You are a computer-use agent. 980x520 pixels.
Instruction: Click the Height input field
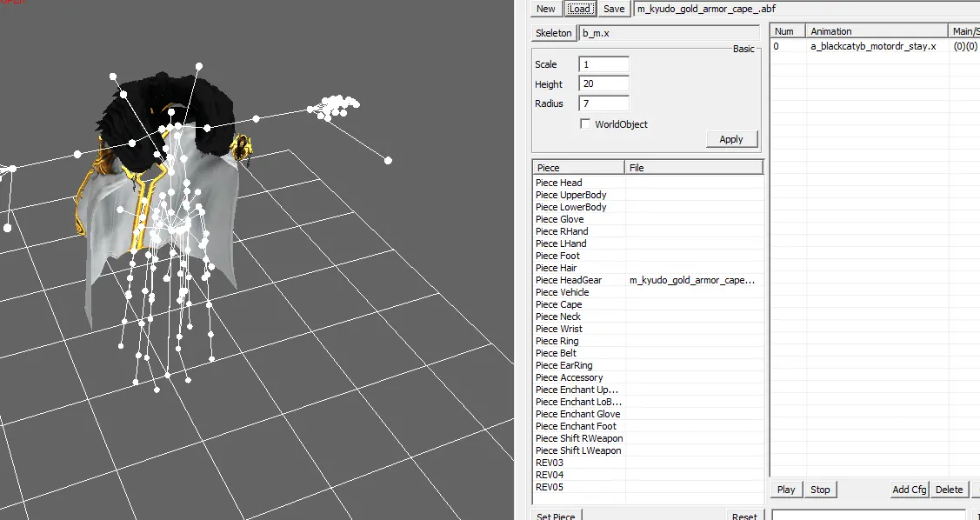603,83
